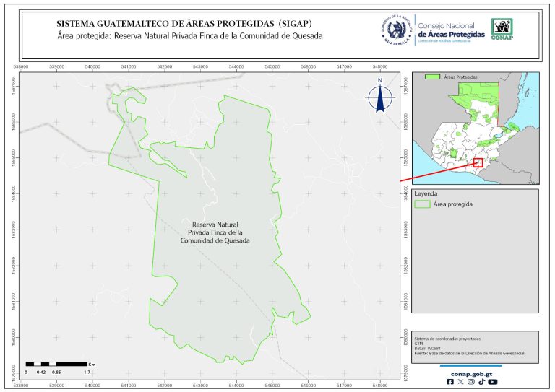Screen dimensions: 555x392
Task: Click the north arrow compass rose
Action: point(379,98)
